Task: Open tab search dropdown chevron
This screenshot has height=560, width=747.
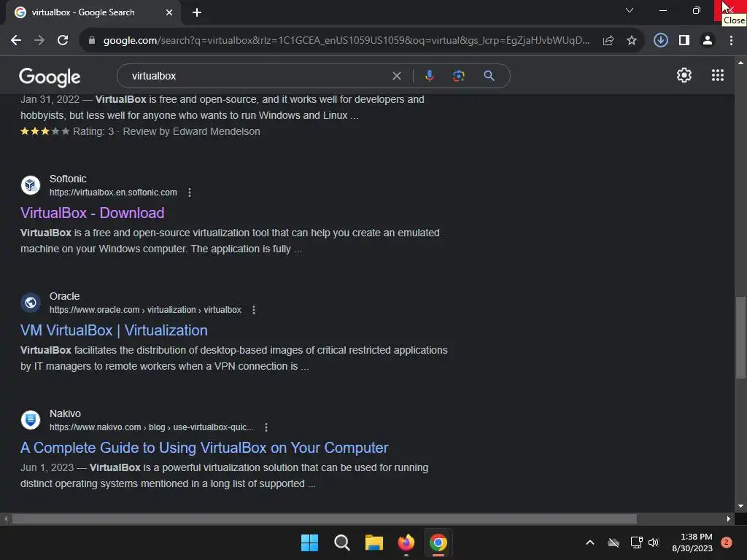Action: tap(630, 10)
